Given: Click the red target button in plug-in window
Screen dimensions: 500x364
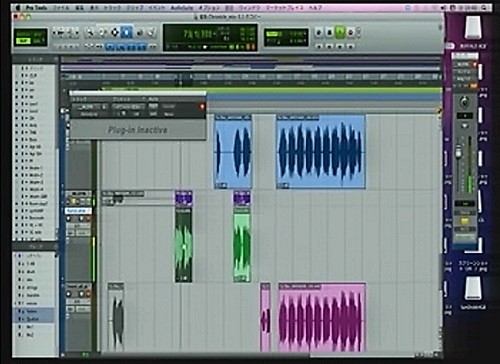Looking at the screenshot, I should (x=202, y=106).
